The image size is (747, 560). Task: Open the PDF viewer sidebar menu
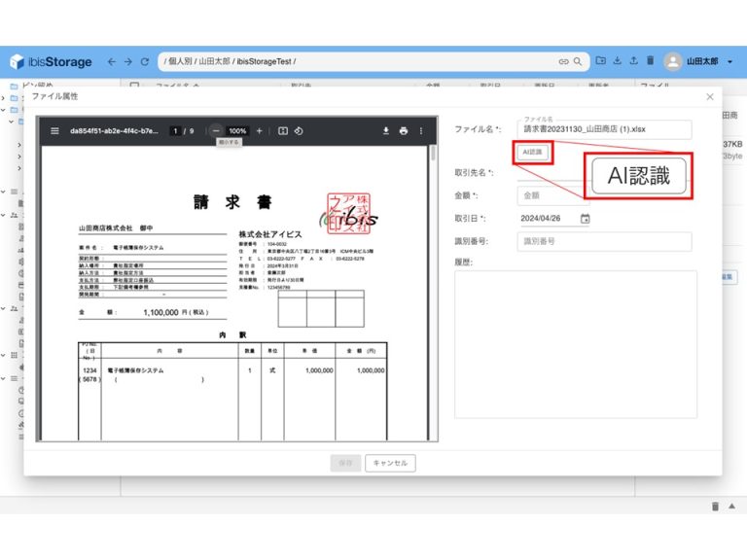point(54,131)
